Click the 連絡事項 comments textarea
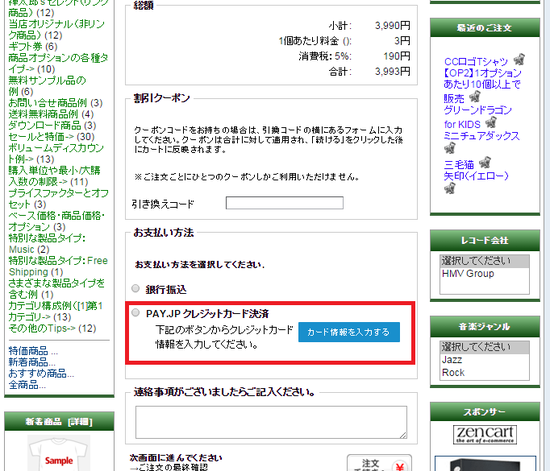Screen dimensions: 550x471 [271, 422]
